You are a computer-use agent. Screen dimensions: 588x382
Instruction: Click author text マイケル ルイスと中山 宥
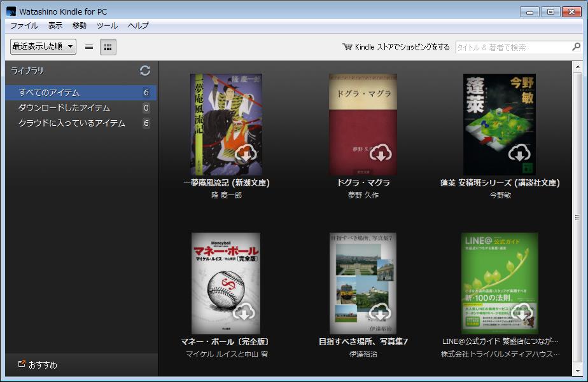[227, 354]
